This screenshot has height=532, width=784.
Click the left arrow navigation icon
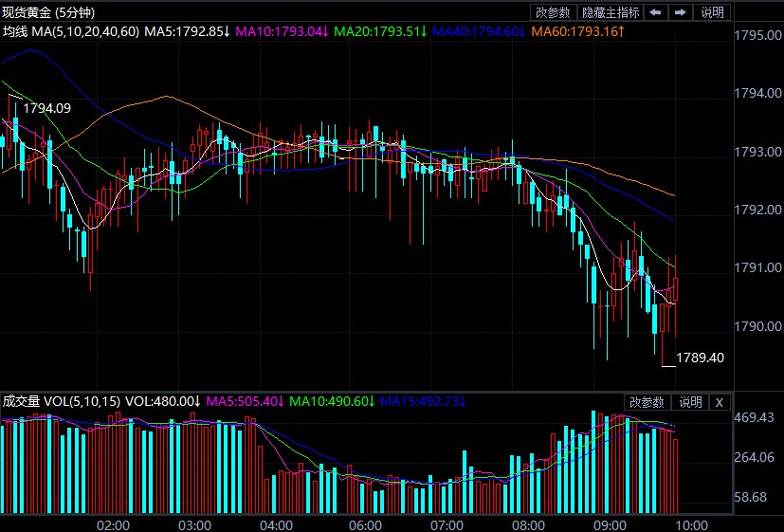[655, 12]
